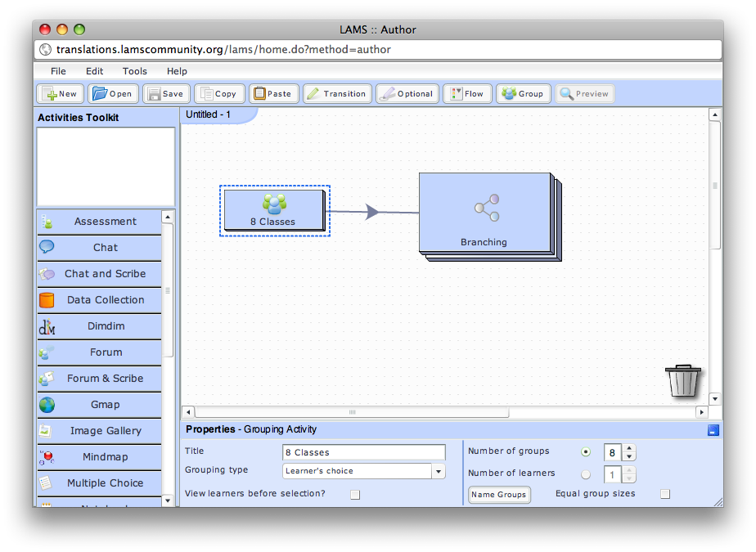Tick the Equal group sizes checkbox
Screen dimensions: 756x552
coord(665,494)
